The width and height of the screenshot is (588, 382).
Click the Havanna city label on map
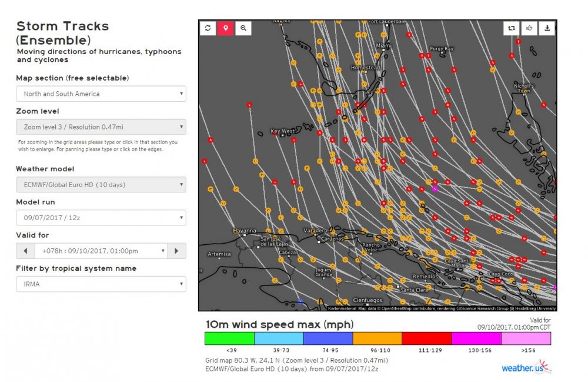[x=245, y=231]
